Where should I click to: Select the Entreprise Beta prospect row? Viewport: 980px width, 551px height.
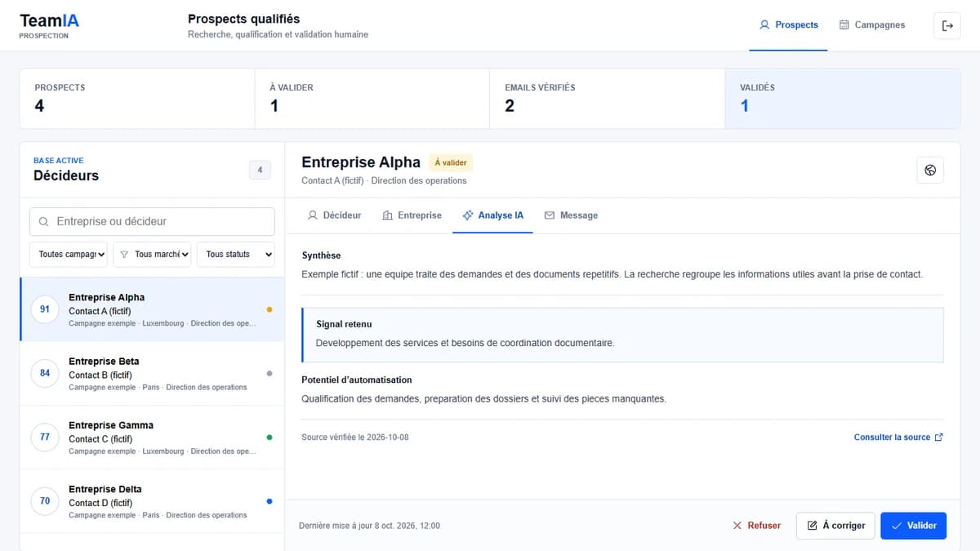[152, 374]
